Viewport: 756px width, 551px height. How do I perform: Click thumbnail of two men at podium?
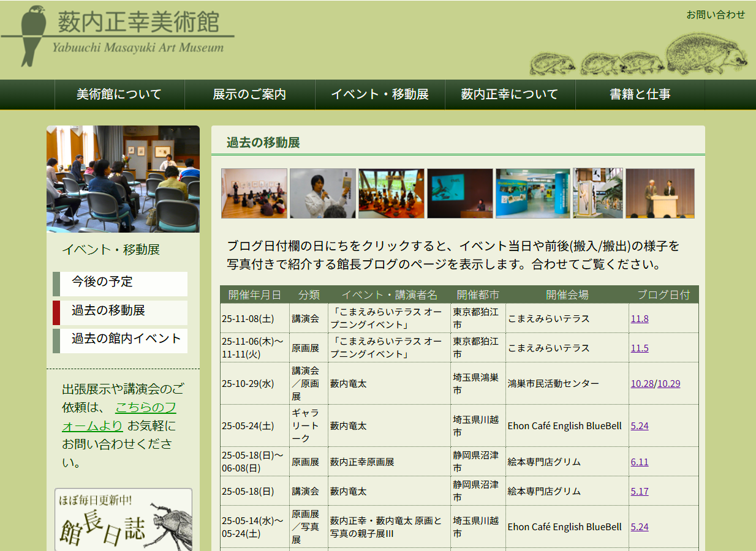point(660,193)
